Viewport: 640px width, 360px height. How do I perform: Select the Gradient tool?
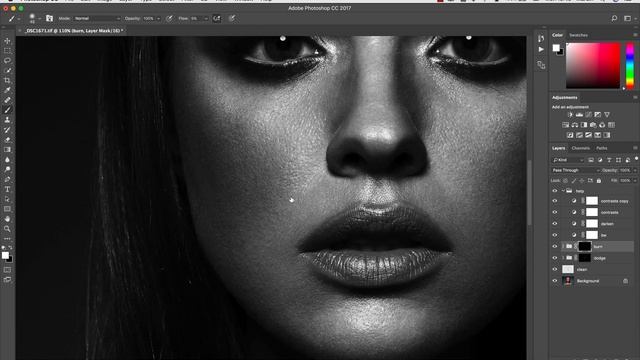coord(7,150)
